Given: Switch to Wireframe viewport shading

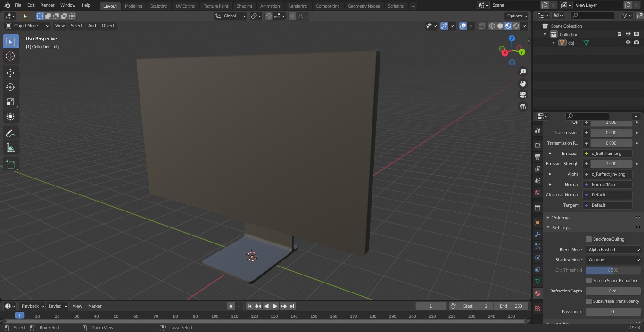Looking at the screenshot, I should 492,26.
